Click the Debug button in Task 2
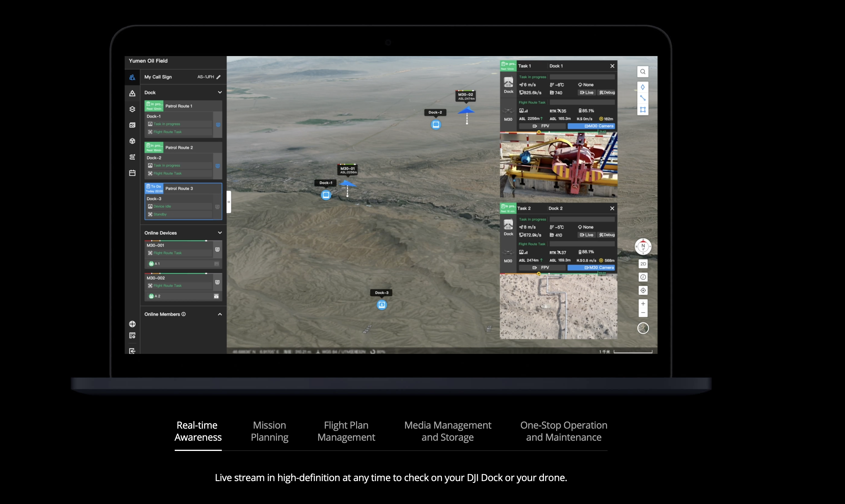 click(607, 235)
